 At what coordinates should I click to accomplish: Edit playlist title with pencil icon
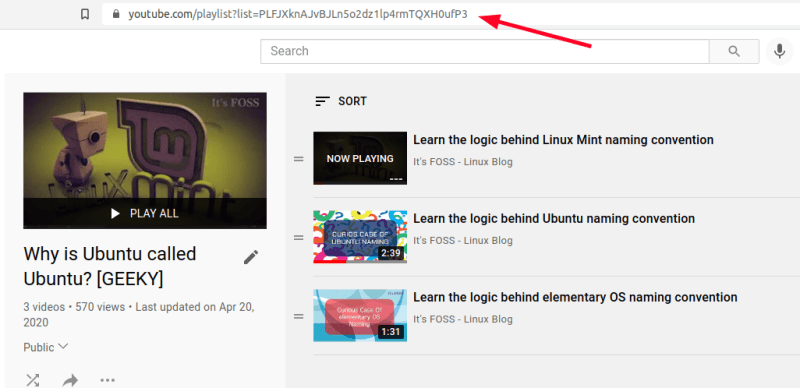coord(251,257)
